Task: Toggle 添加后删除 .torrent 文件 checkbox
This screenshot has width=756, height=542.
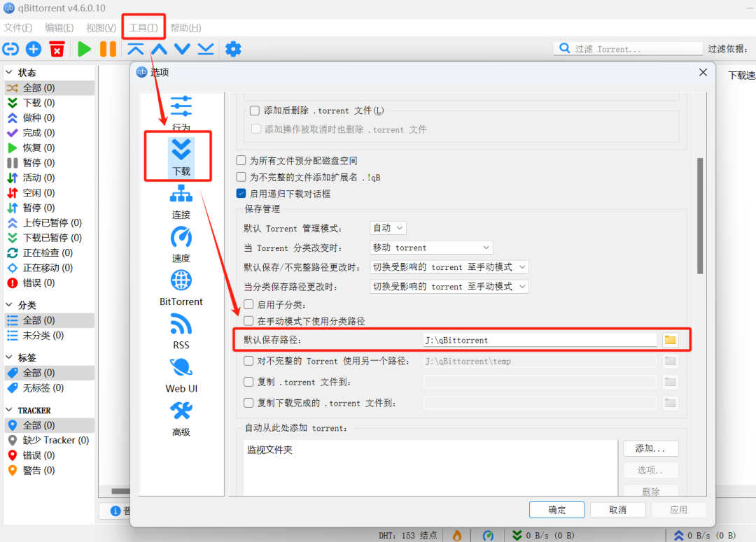Action: click(255, 110)
